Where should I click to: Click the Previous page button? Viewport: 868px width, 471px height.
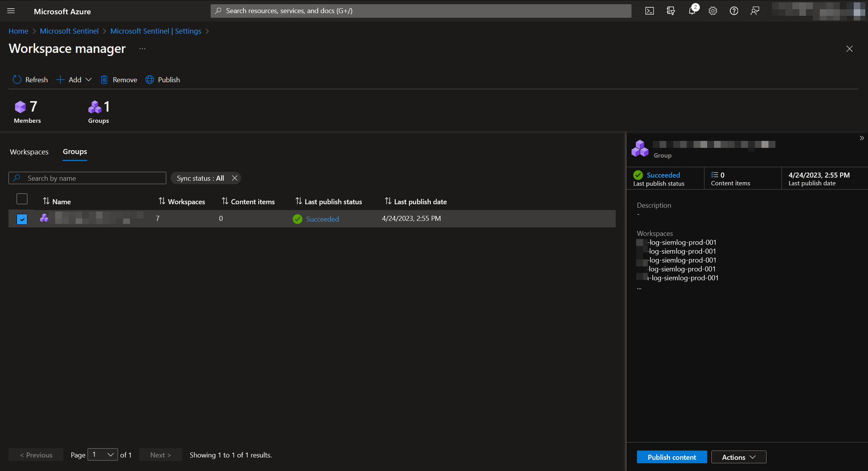36,455
